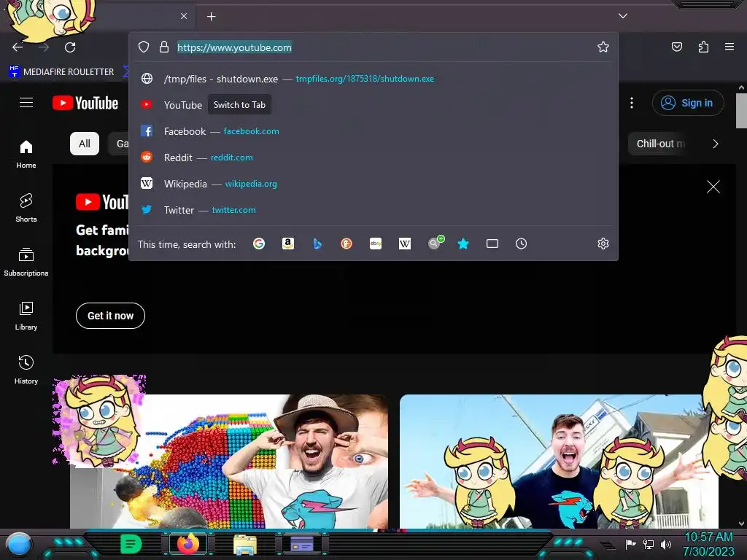Screen dimensions: 747x560
Task: Search this time with Wikipedia icon
Action: 404,244
